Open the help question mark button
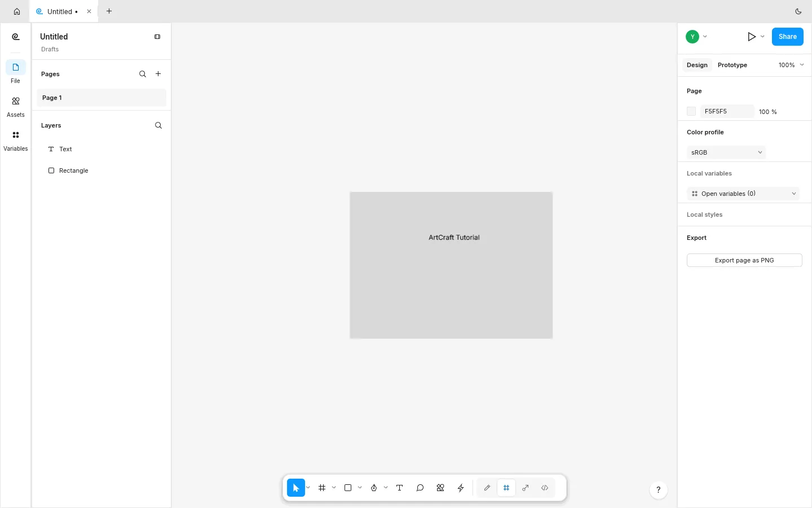 coord(659,490)
